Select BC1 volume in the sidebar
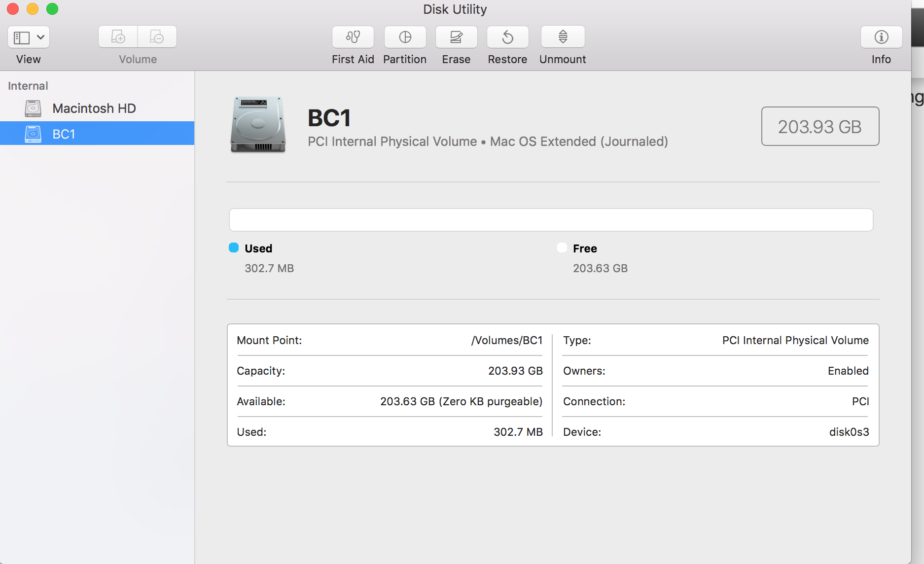Screen dimensions: 924x564 pos(97,134)
